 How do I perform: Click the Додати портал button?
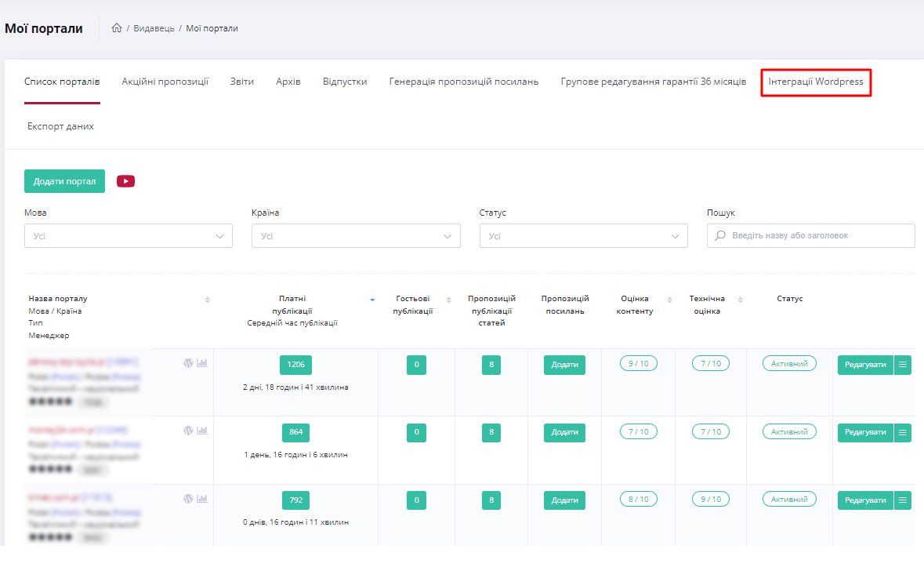coord(64,181)
